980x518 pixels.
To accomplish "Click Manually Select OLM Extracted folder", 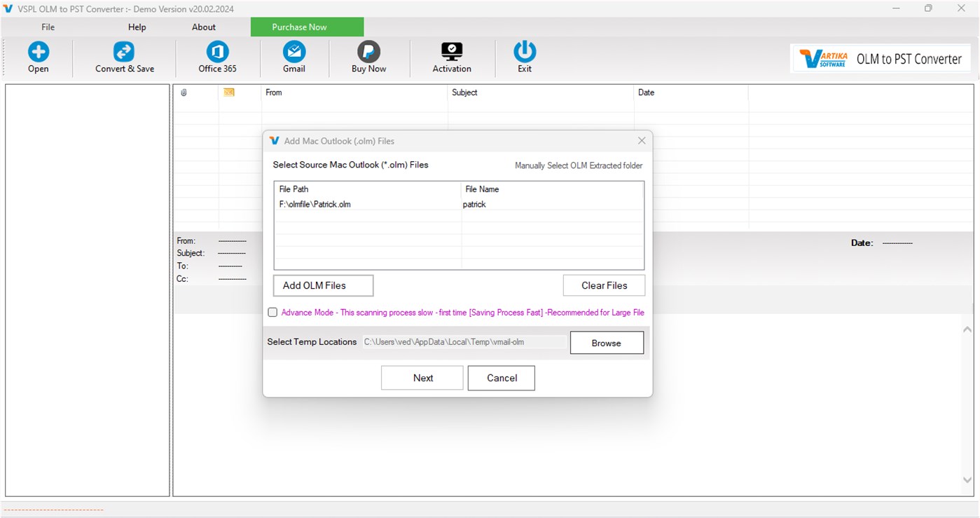I will [x=578, y=165].
